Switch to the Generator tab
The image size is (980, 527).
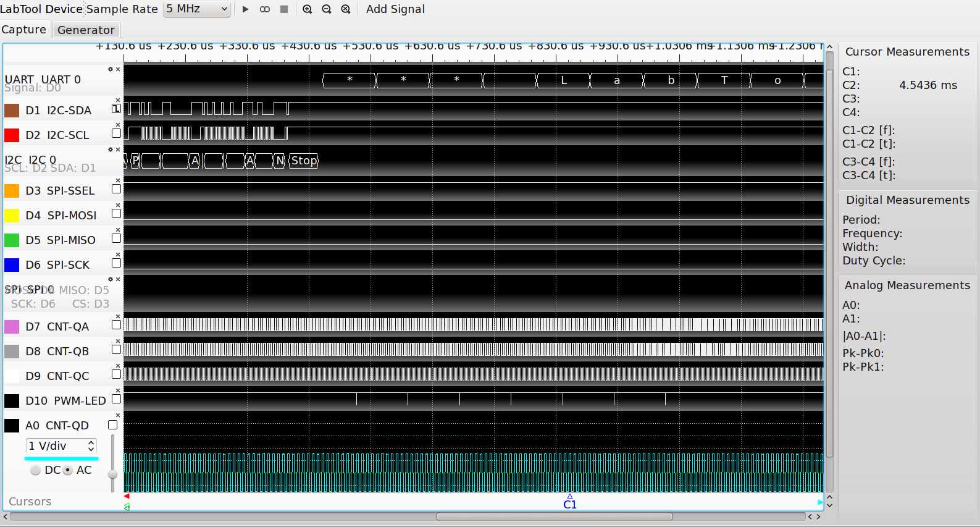[x=86, y=30]
